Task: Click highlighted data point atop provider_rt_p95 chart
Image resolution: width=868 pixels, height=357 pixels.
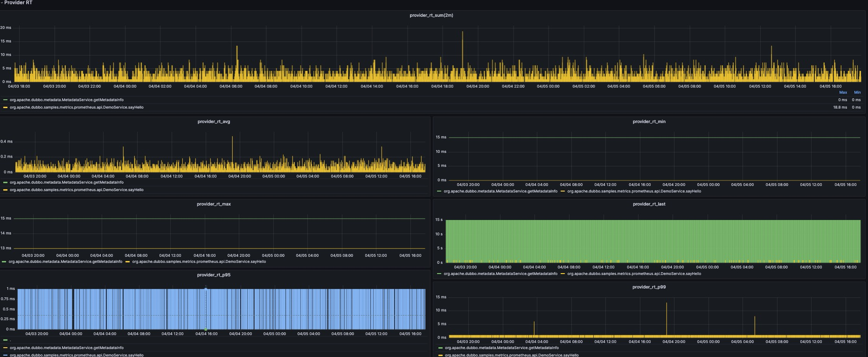Action: 206,289
